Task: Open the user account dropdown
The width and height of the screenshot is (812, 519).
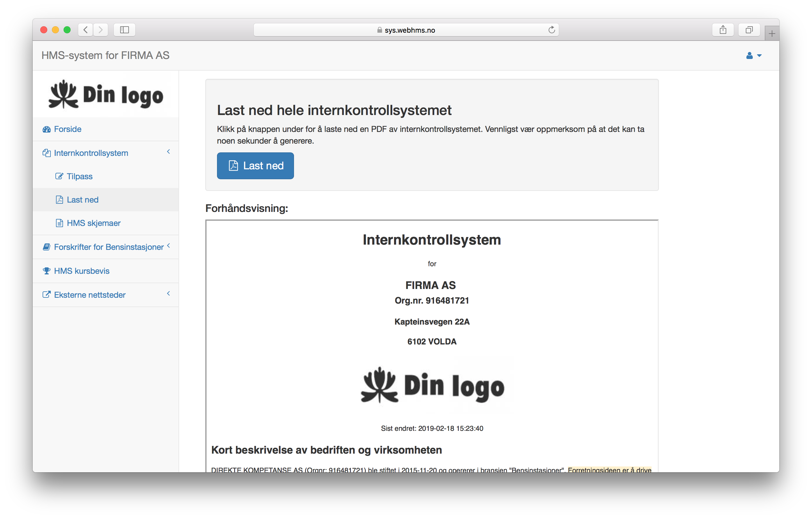Action: [753, 56]
